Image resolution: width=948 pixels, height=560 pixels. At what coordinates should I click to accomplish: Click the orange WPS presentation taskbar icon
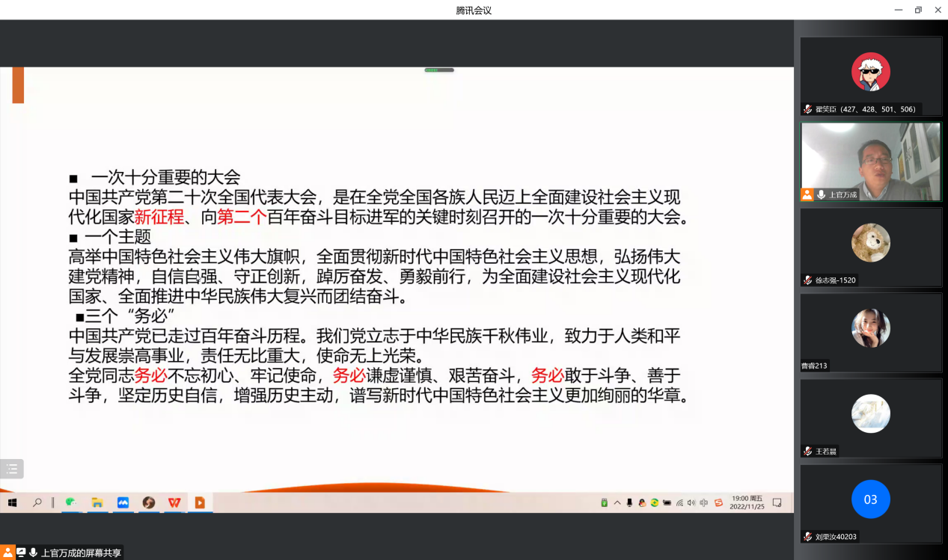click(200, 502)
